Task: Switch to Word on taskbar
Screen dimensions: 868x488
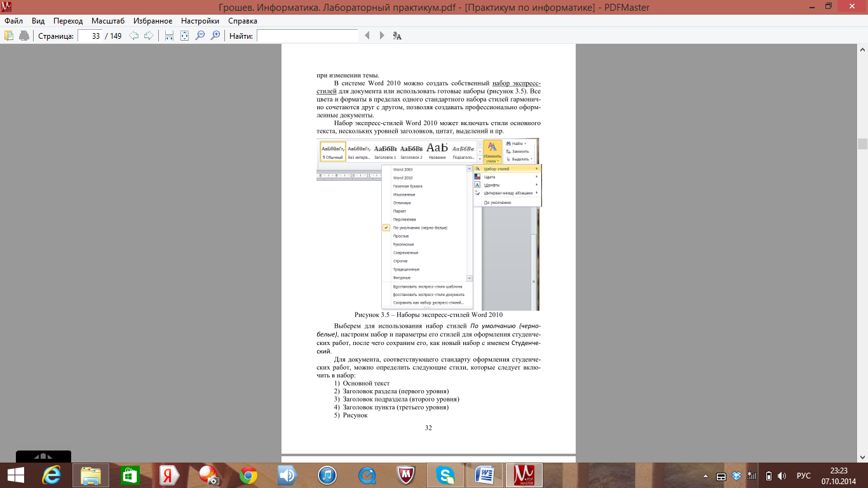Action: [x=485, y=475]
